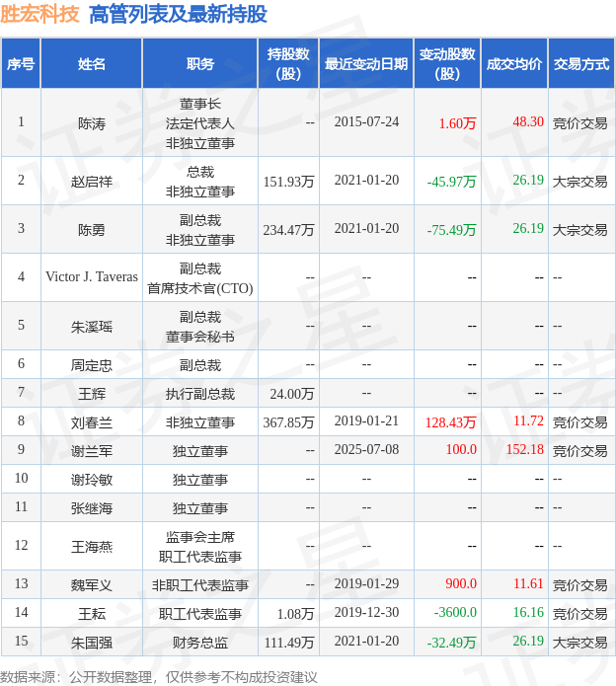
Task: Select the name 王耘
Action: click(x=92, y=614)
